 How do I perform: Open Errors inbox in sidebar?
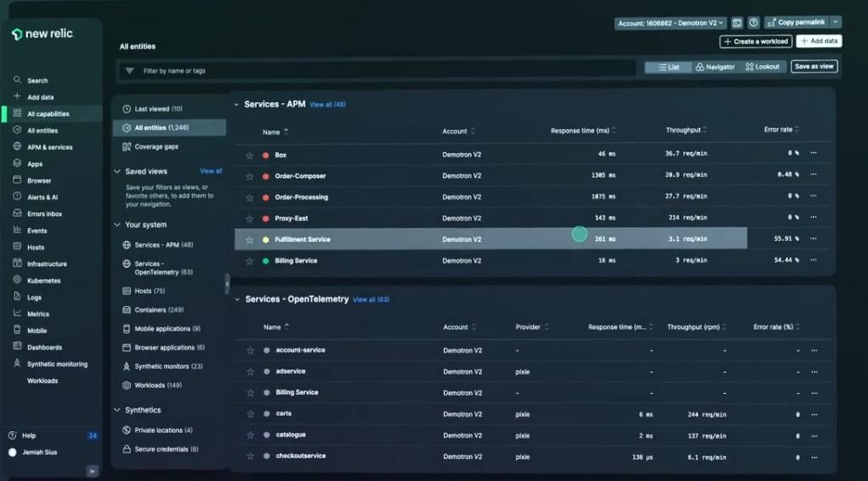[44, 214]
